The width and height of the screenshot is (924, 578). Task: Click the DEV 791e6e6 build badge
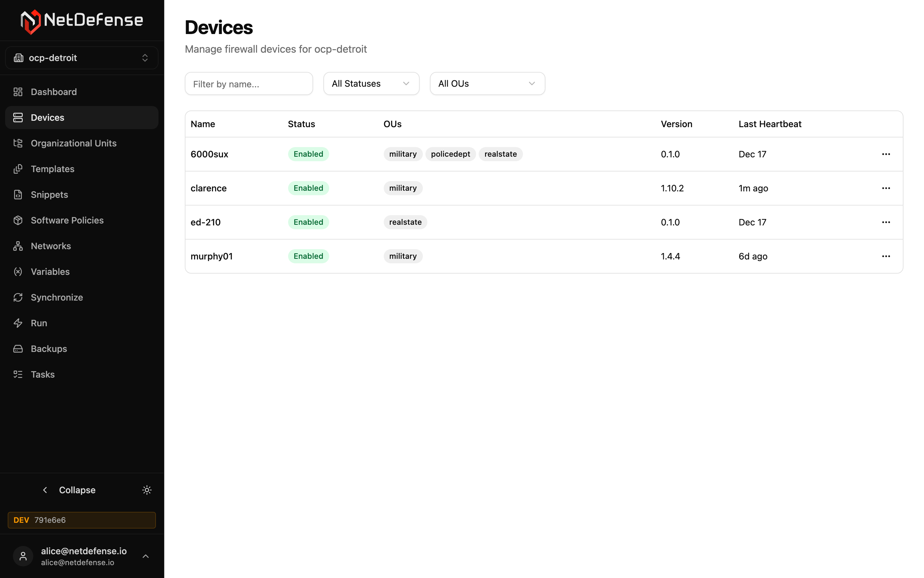[82, 520]
